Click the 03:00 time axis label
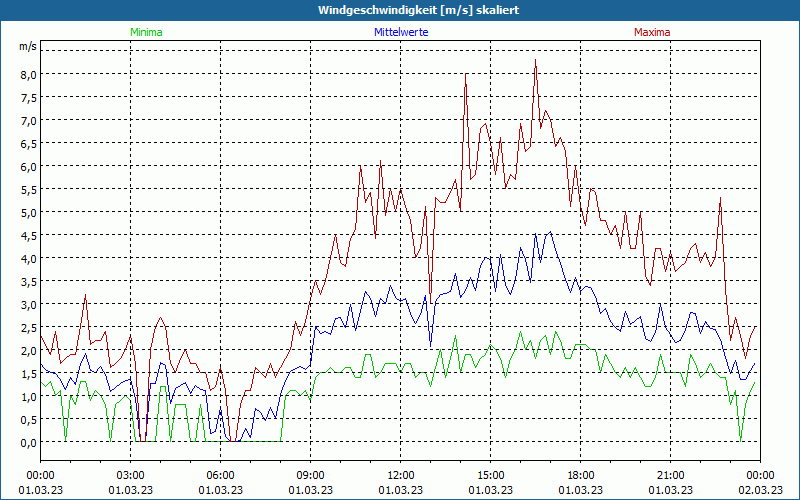This screenshot has width=800, height=500. tap(131, 476)
